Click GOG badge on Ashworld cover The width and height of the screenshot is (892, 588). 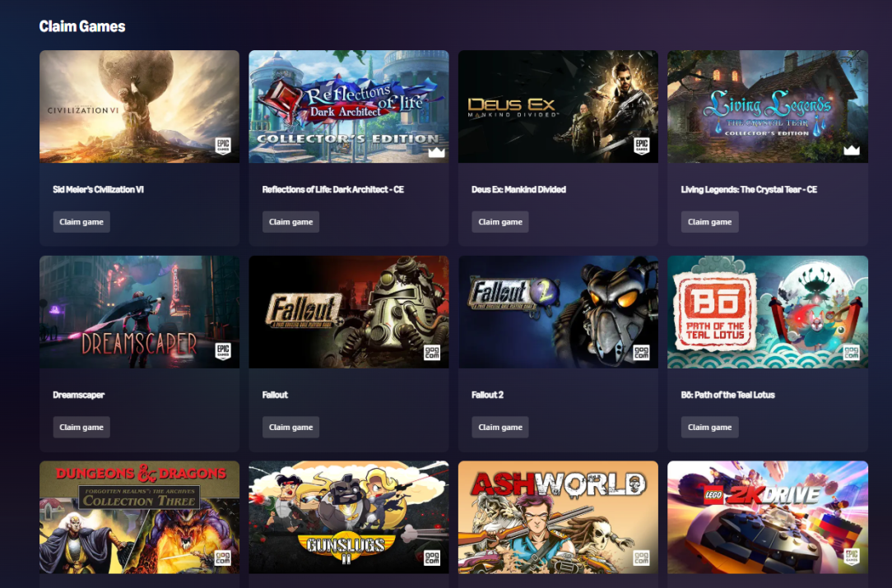(x=641, y=558)
